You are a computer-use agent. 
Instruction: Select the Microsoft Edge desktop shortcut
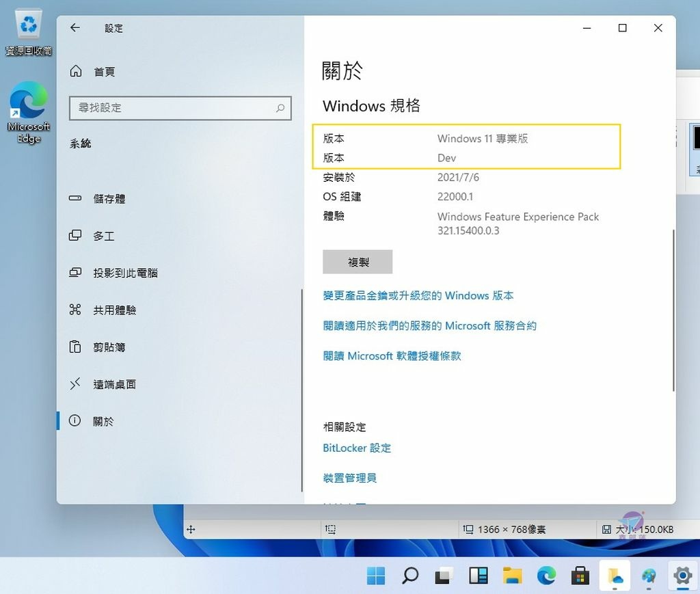(29, 113)
